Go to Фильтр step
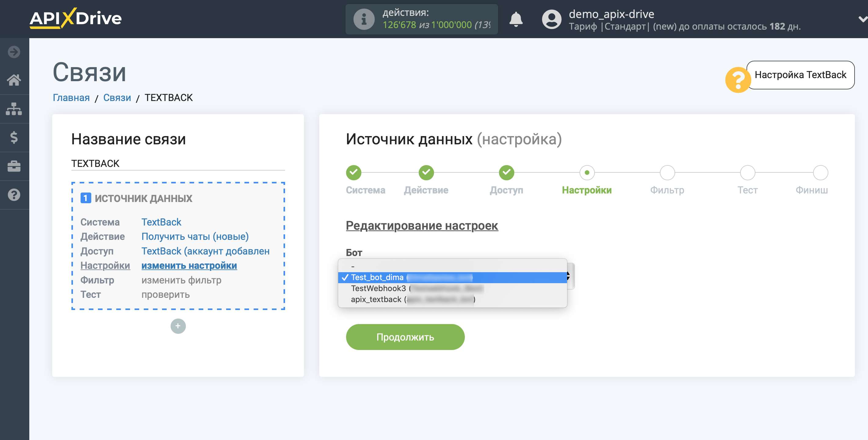The width and height of the screenshot is (868, 440). point(667,173)
